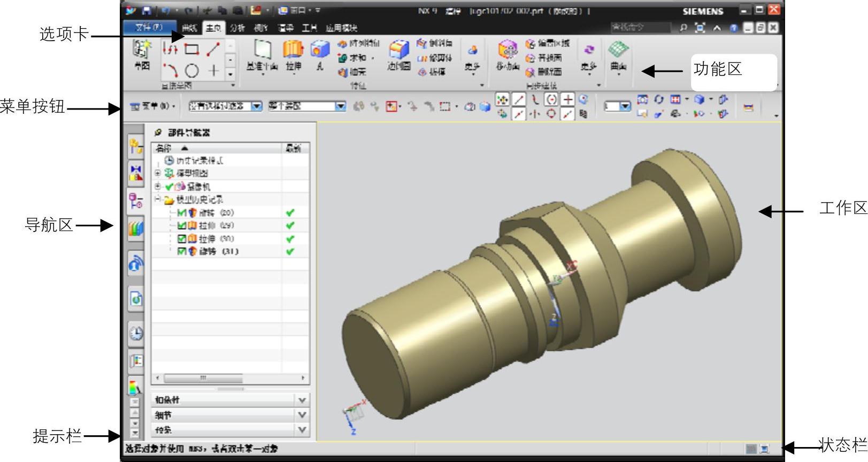Open the History clock tab in resource bar
Screen dimensions: 868x462
pos(136,334)
